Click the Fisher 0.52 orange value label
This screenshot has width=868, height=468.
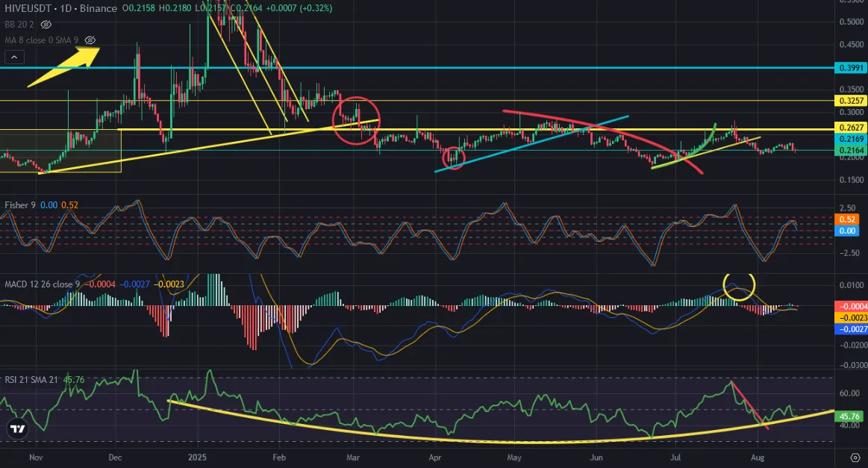tap(847, 219)
